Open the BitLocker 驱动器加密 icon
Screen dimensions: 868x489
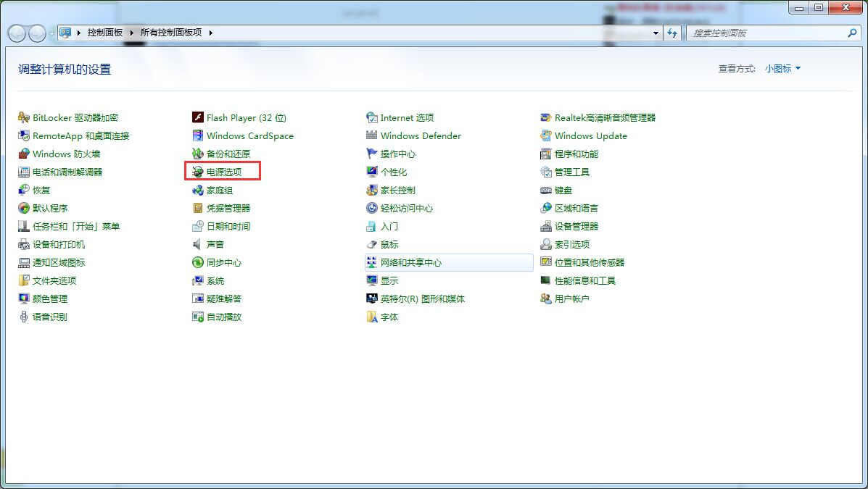click(x=24, y=117)
